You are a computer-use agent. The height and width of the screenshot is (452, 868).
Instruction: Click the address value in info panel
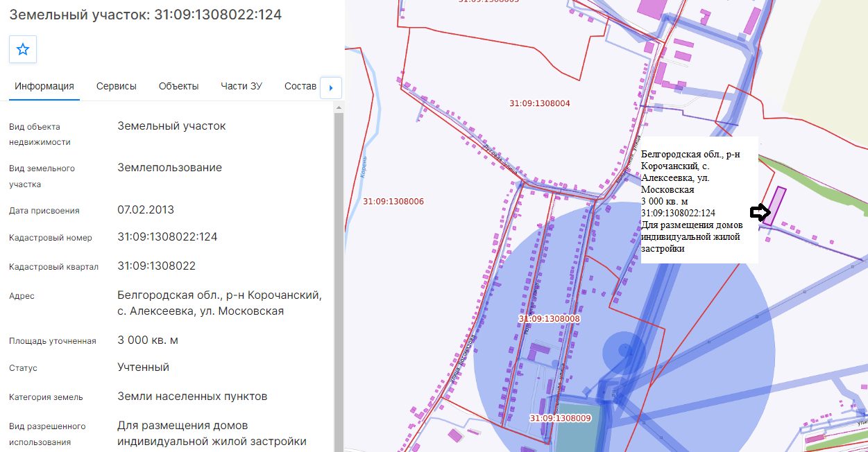point(219,304)
